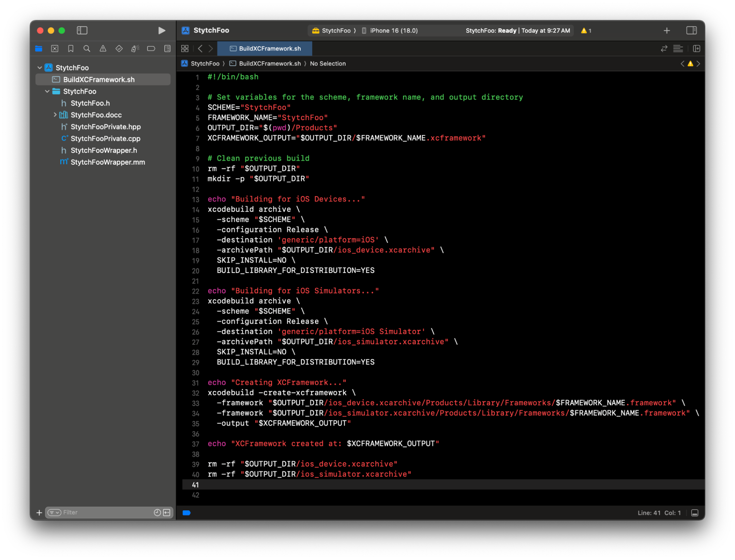735x560 pixels.
Task: Open the Test navigator diamond icon
Action: coord(119,49)
